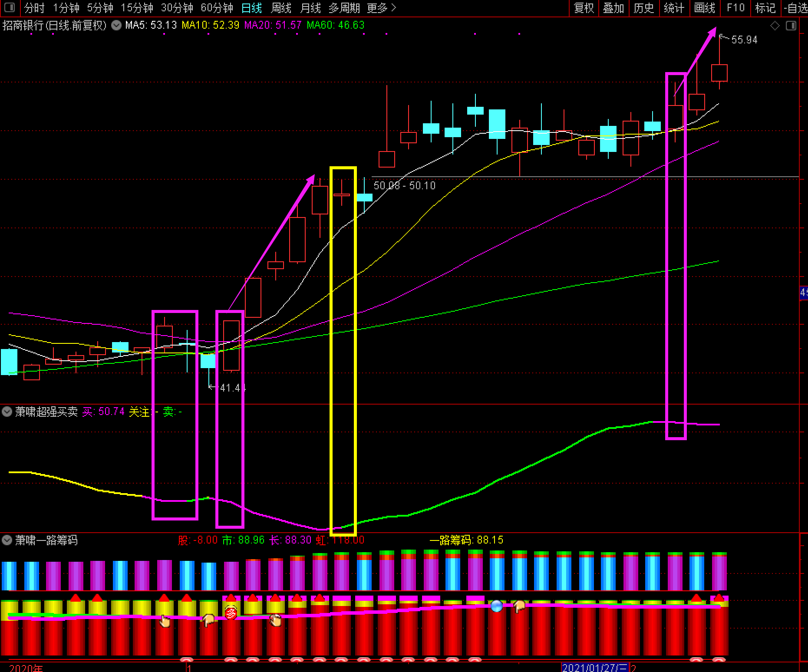Click the blue ball marker on chip chart

coord(496,606)
